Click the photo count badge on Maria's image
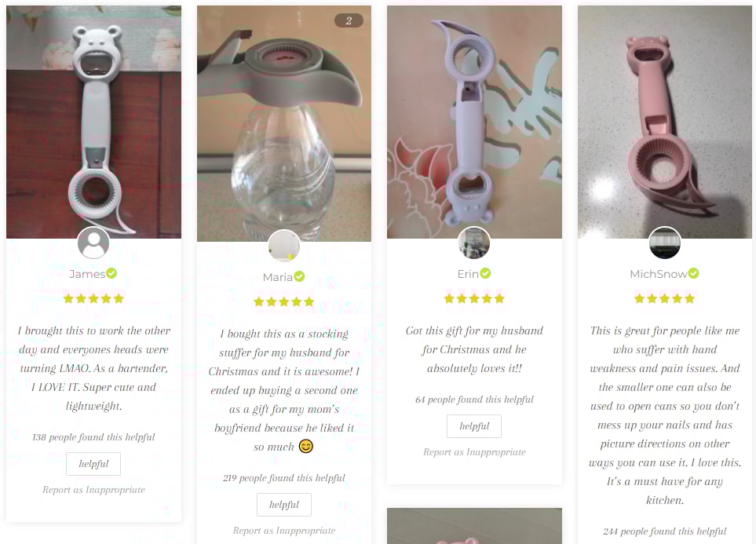This screenshot has height=544, width=756. (349, 20)
